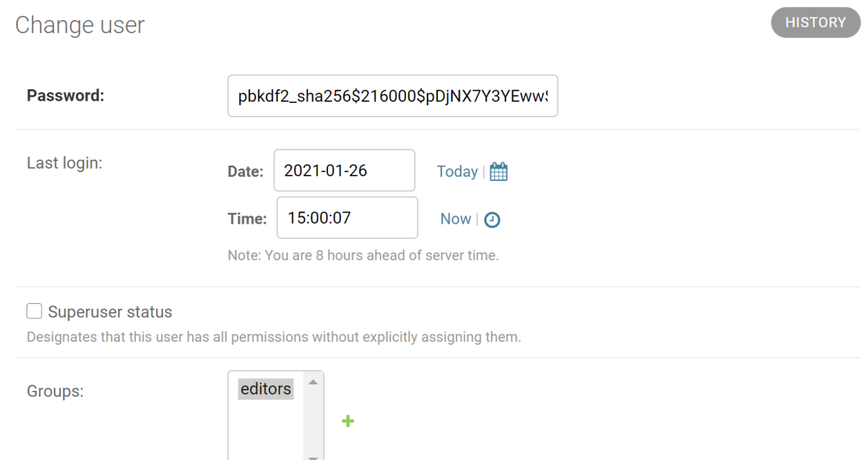Click the Time label beside field
This screenshot has width=868, height=460.
tap(247, 219)
